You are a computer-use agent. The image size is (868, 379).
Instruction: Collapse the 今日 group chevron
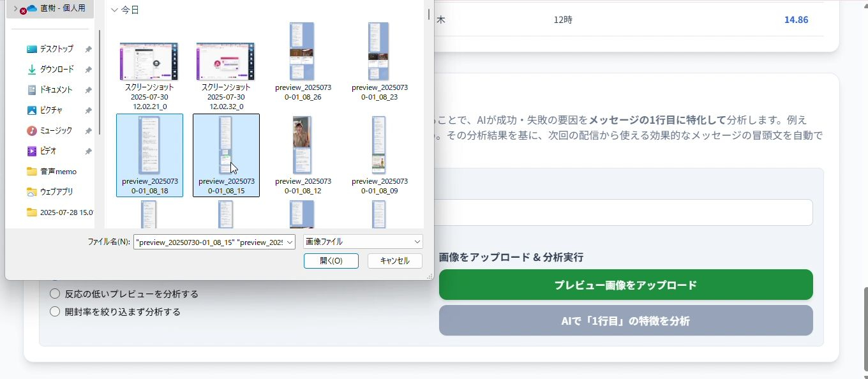click(x=114, y=10)
